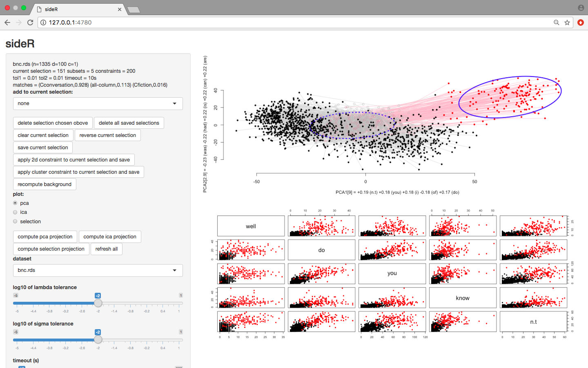Reload the page with the refresh icon
The width and height of the screenshot is (588, 368).
30,22
